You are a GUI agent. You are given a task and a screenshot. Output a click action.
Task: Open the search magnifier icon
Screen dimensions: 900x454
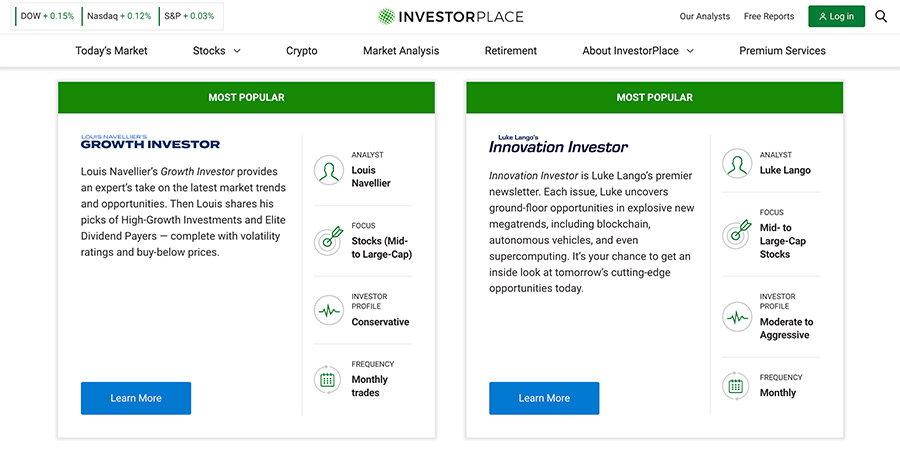click(881, 16)
